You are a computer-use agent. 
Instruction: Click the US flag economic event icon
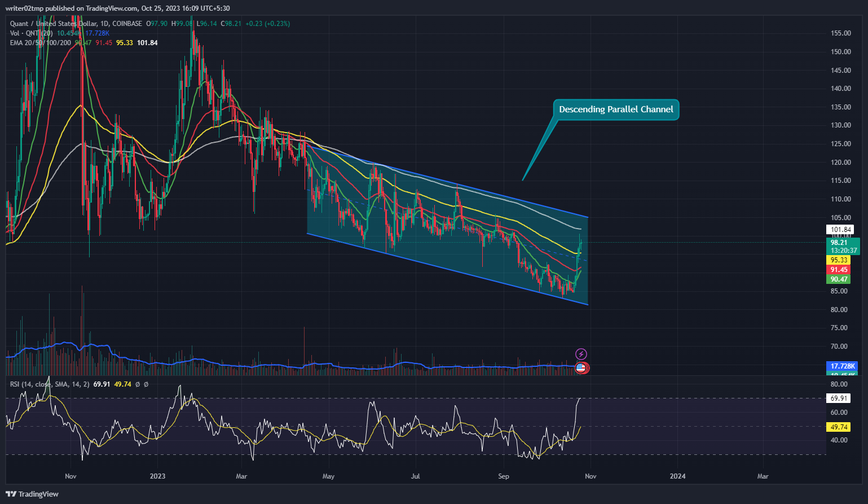580,367
